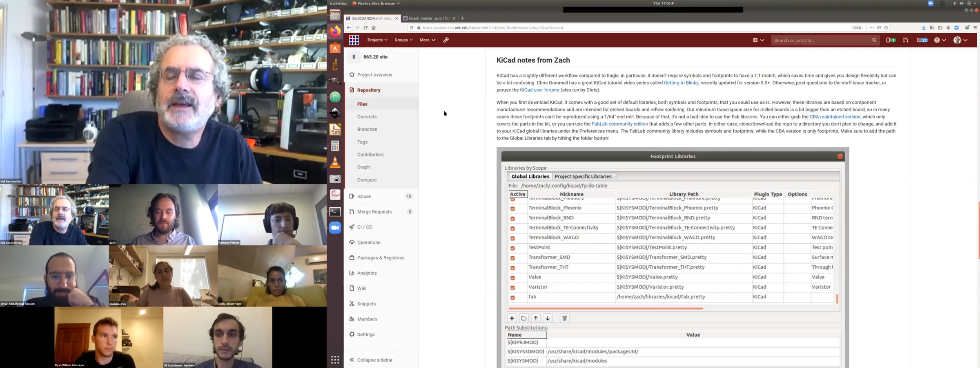Image resolution: width=980 pixels, height=368 pixels.
Task: Go back with the browser back arrow
Action: click(349, 28)
